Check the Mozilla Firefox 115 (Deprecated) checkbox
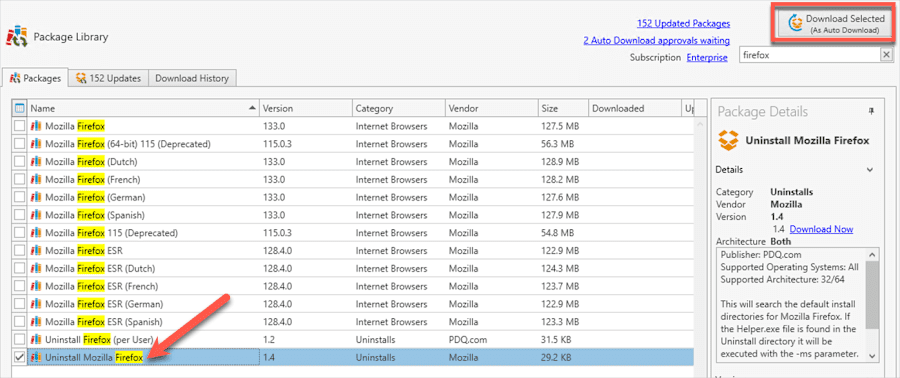Screen dimensions: 900x378 [x=20, y=232]
